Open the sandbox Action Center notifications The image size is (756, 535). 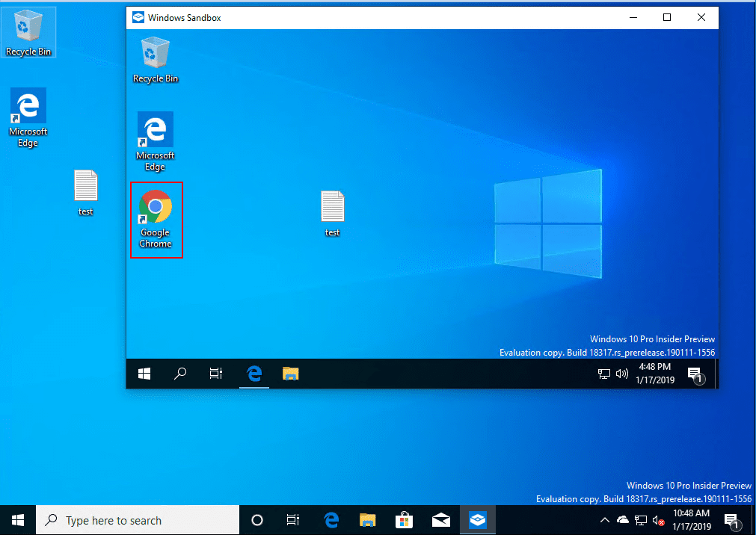tap(695, 374)
